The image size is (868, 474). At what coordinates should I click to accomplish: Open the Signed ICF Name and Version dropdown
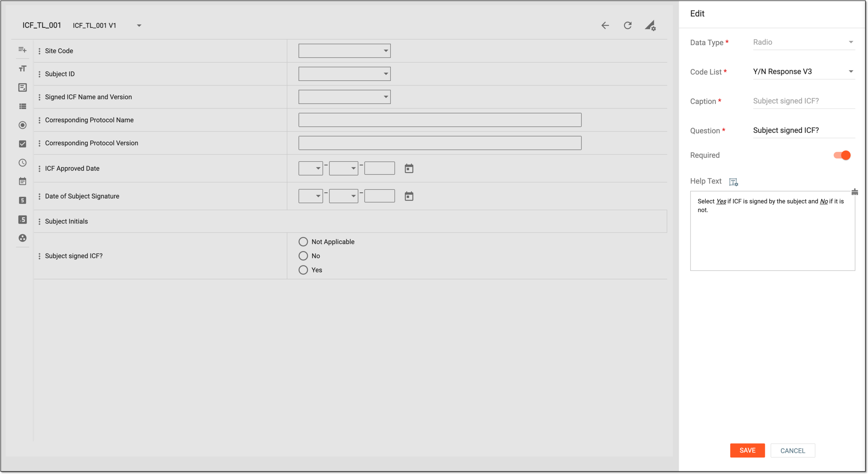pyautogui.click(x=344, y=97)
